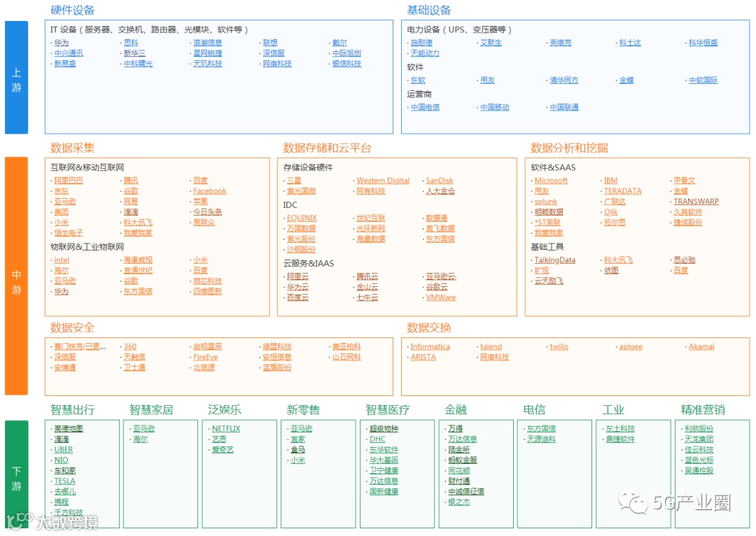Open the 思科 link under IT 设备
This screenshot has height=536, width=756.
[x=131, y=43]
